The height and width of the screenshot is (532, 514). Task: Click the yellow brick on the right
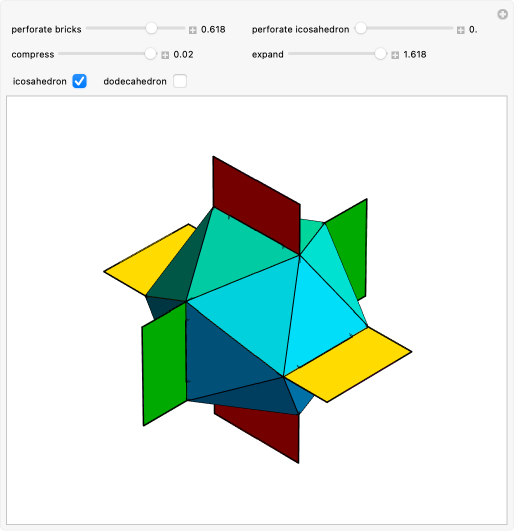coord(348,365)
